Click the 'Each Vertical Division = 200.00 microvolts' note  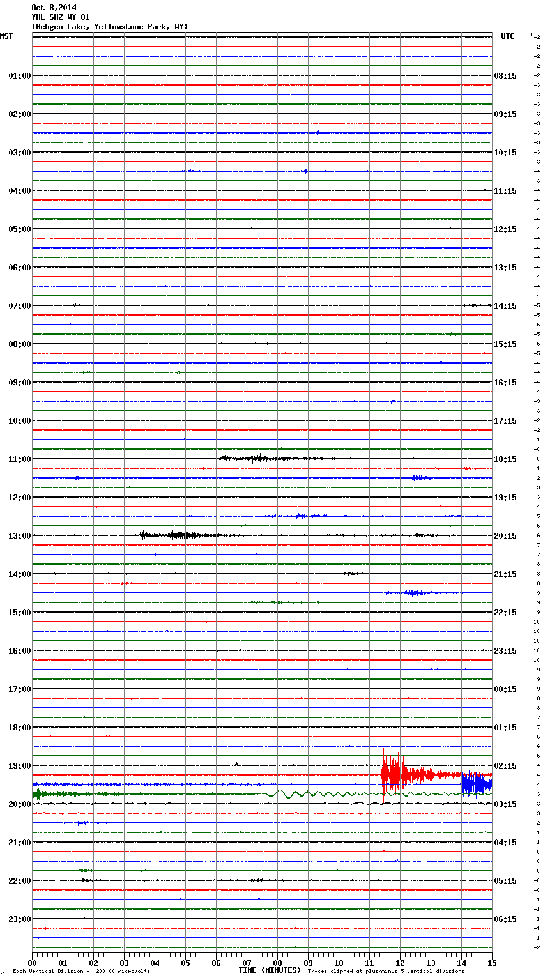(81, 971)
